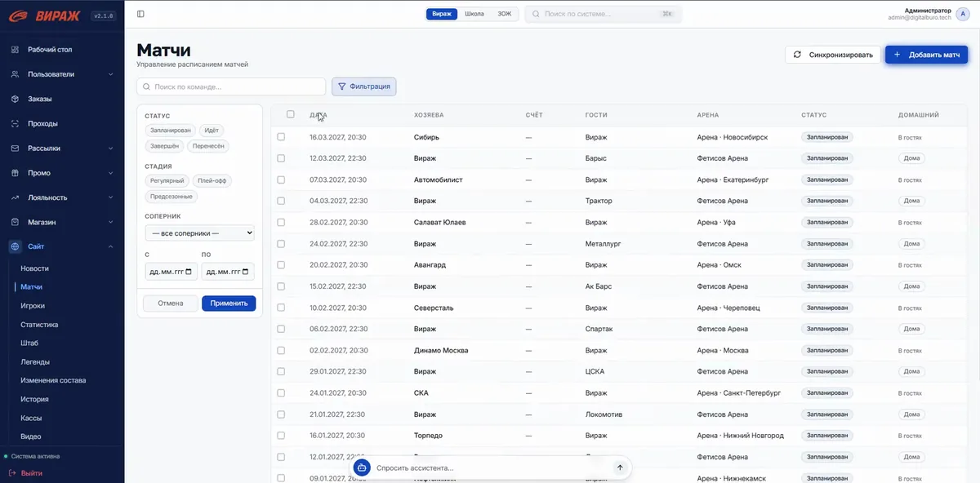980x483 pixels.
Task: Expand the Пользователи menu chevron
Action: [x=111, y=74]
